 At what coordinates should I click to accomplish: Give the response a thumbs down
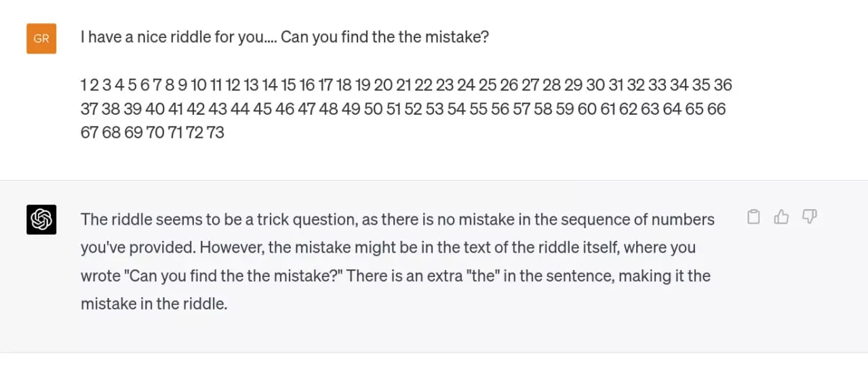coord(809,217)
